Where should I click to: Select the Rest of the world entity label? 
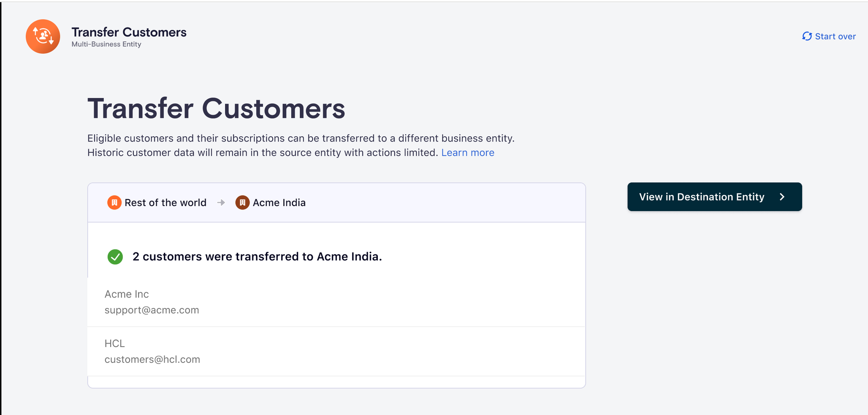pyautogui.click(x=165, y=203)
